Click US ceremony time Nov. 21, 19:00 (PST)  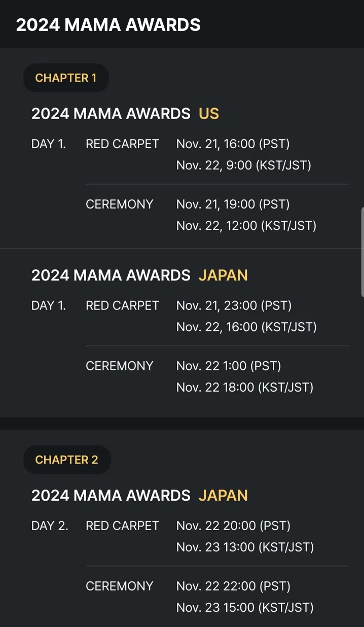coord(233,204)
